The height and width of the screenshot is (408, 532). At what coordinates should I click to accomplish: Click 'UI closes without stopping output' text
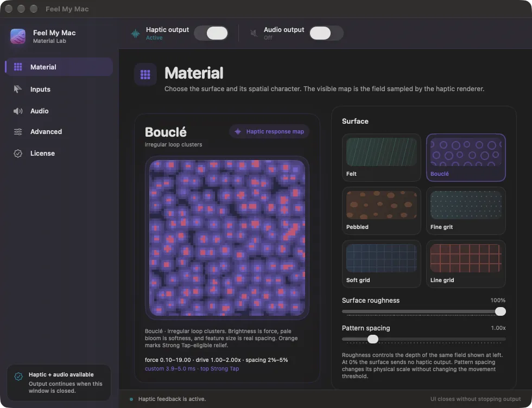tap(476, 399)
